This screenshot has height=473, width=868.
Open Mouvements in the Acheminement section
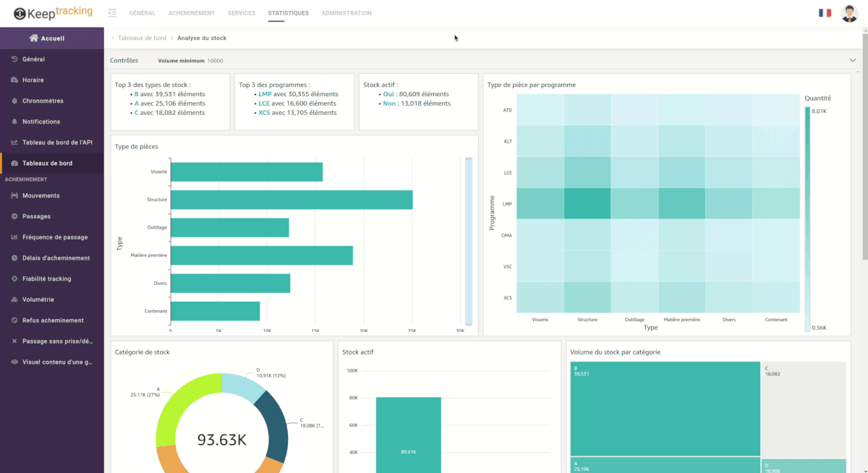coord(16,195)
